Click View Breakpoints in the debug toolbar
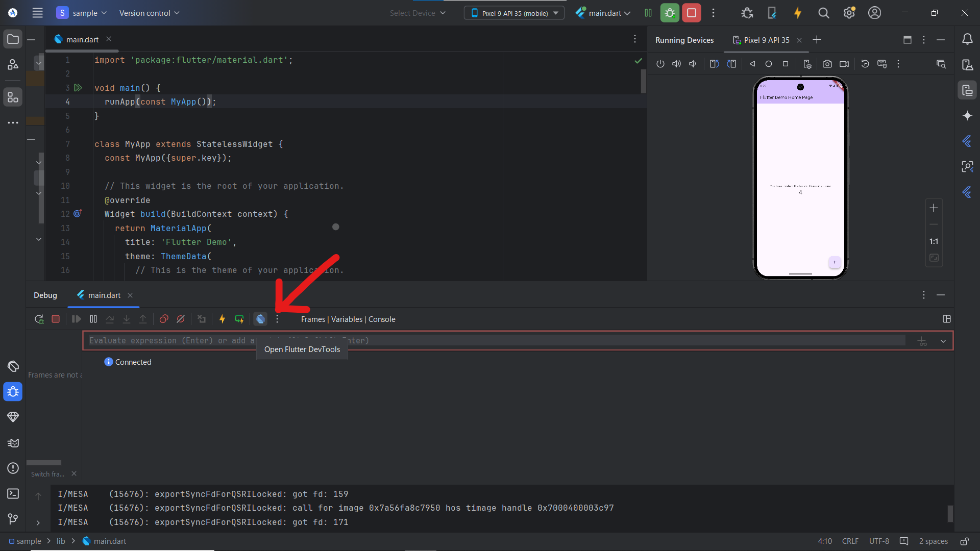Image resolution: width=980 pixels, height=551 pixels. (x=164, y=319)
